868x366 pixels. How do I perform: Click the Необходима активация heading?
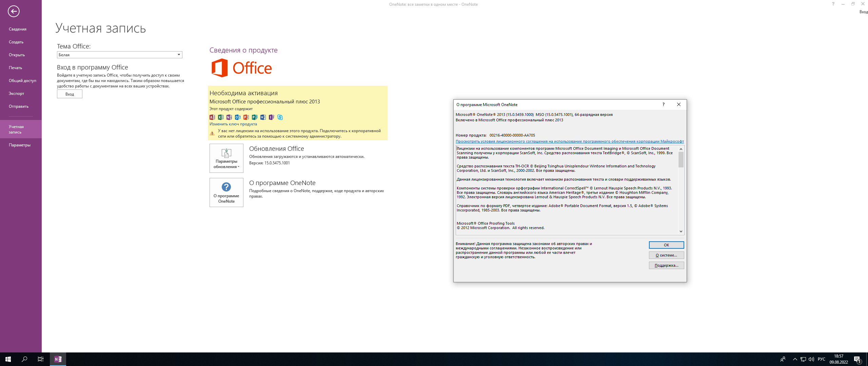[x=243, y=93]
